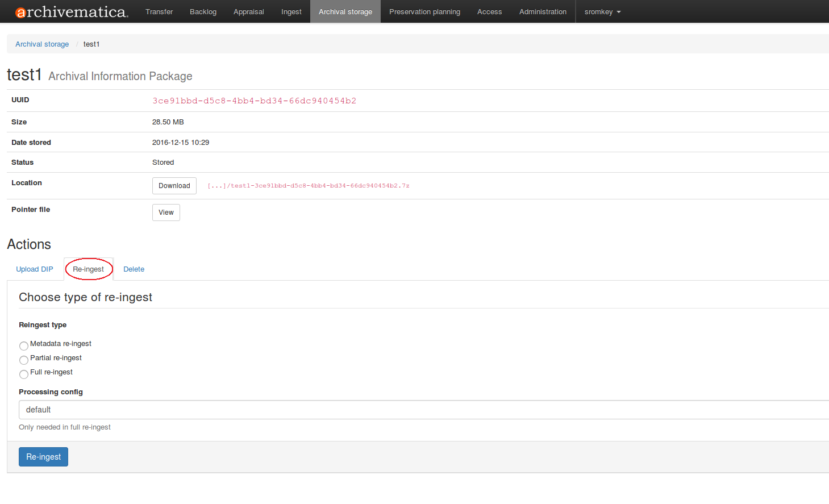Switch to the Ingest tab
Image resolution: width=829 pixels, height=504 pixels.
click(291, 12)
